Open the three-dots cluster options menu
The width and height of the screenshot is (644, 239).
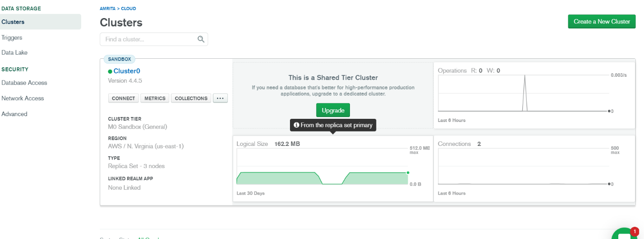220,98
